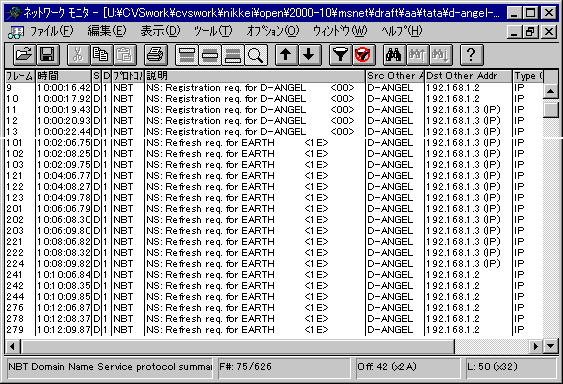Image resolution: width=563 pixels, height=384 pixels.
Task: Disable filter with red crossed icon
Action: [x=363, y=55]
